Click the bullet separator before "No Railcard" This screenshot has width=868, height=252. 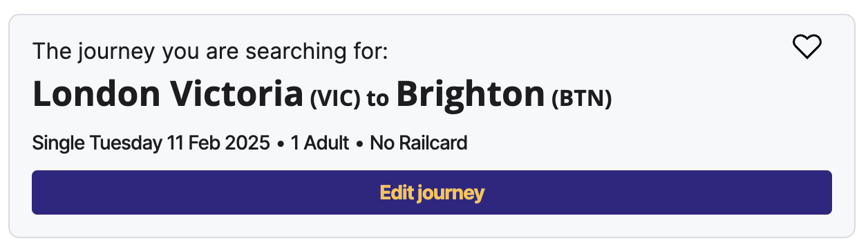click(360, 144)
